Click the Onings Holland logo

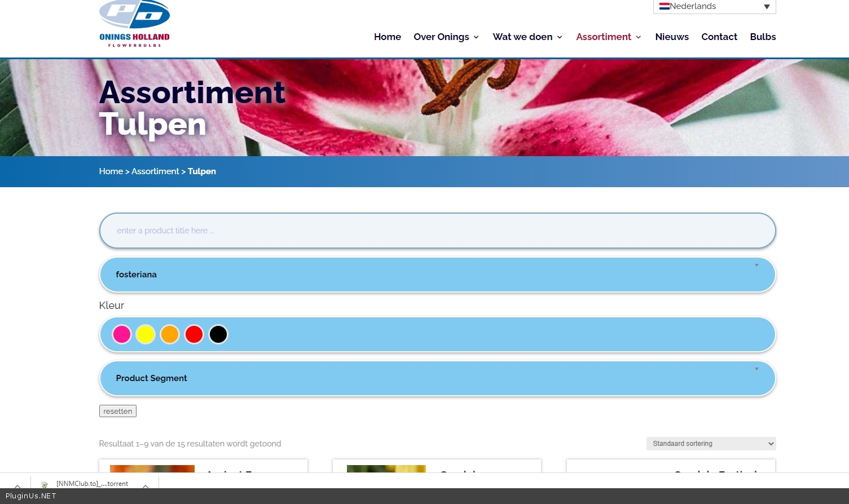134,24
